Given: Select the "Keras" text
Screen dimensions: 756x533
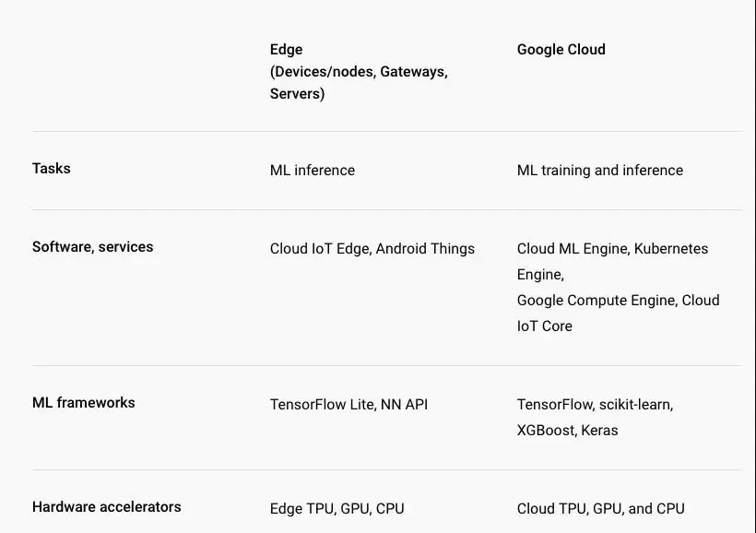Looking at the screenshot, I should [599, 431].
